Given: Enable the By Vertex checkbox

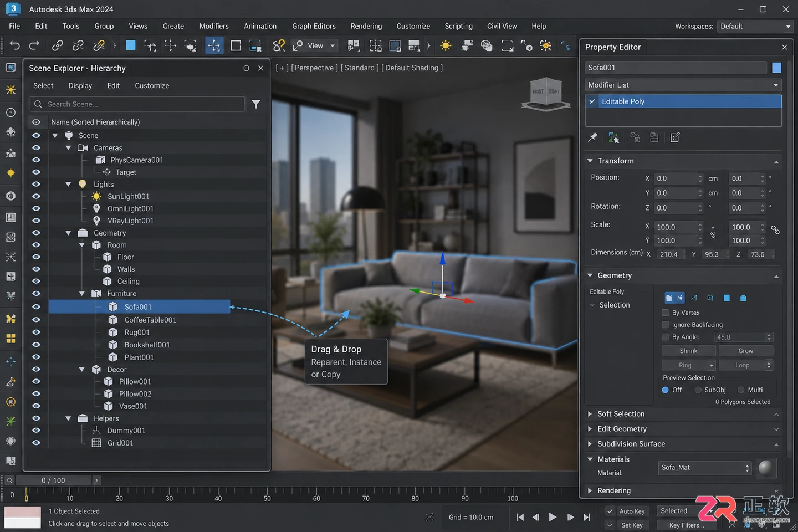Looking at the screenshot, I should pos(665,313).
